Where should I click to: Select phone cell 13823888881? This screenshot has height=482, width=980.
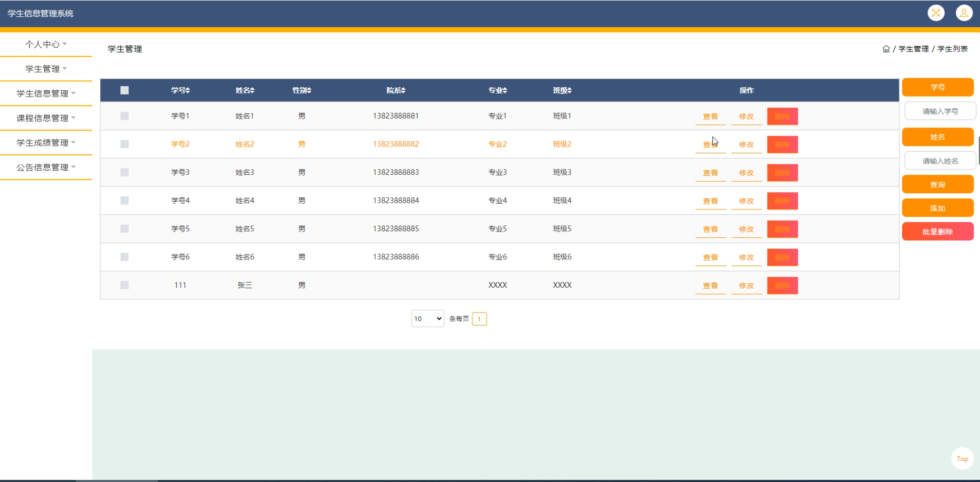[396, 116]
